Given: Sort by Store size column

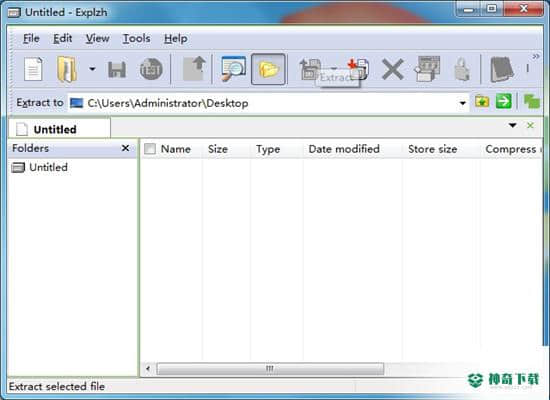Looking at the screenshot, I should click(x=432, y=149).
